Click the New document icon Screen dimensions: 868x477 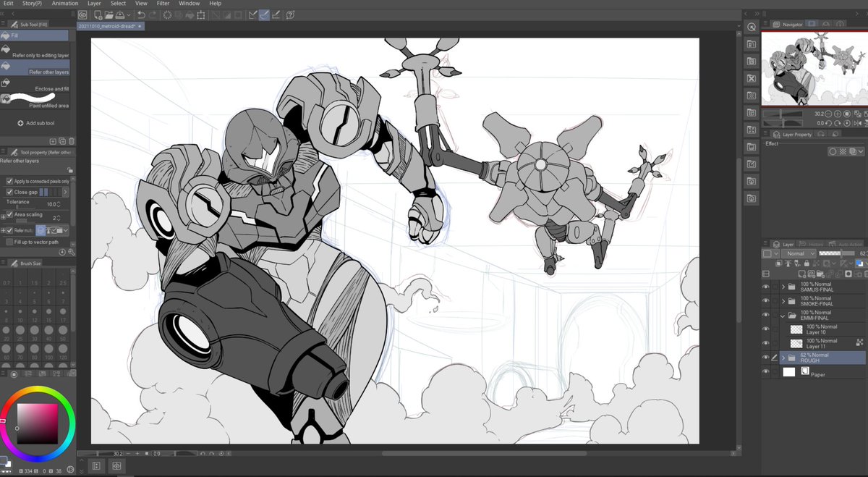coord(97,14)
